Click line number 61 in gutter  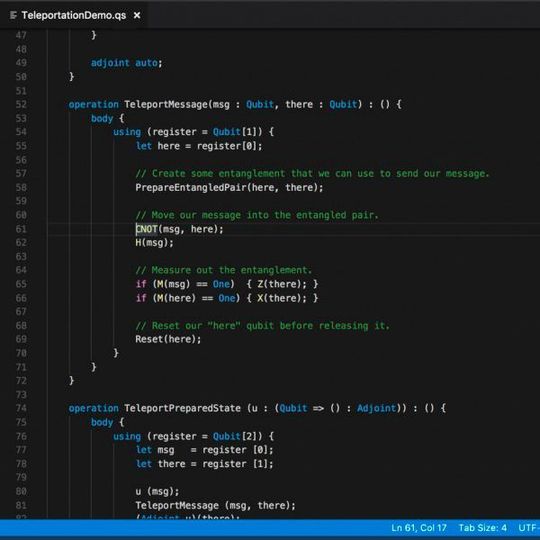click(21, 229)
